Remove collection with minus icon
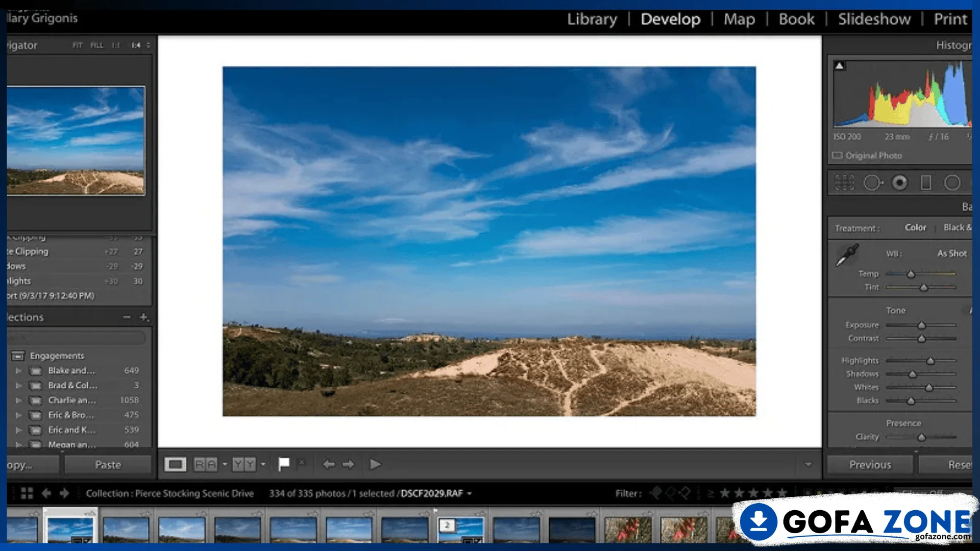980x551 pixels. (x=127, y=317)
